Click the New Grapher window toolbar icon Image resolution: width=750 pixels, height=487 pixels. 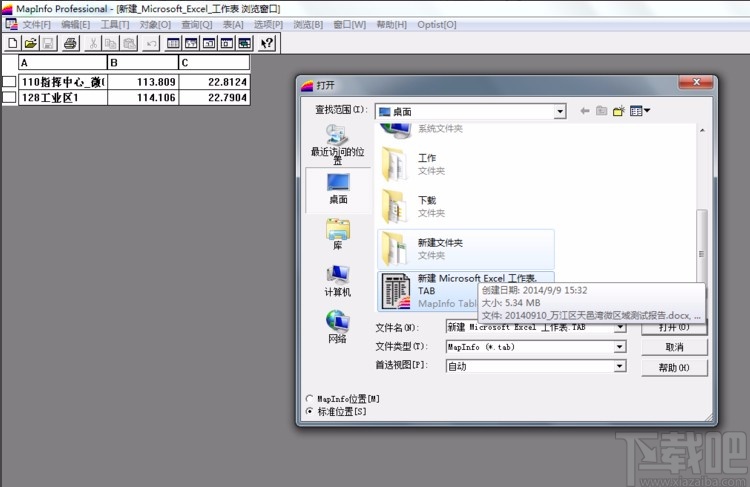[209, 44]
